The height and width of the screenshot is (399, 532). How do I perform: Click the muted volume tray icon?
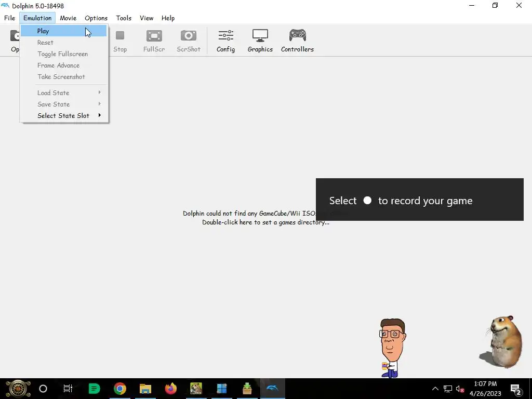(x=460, y=389)
